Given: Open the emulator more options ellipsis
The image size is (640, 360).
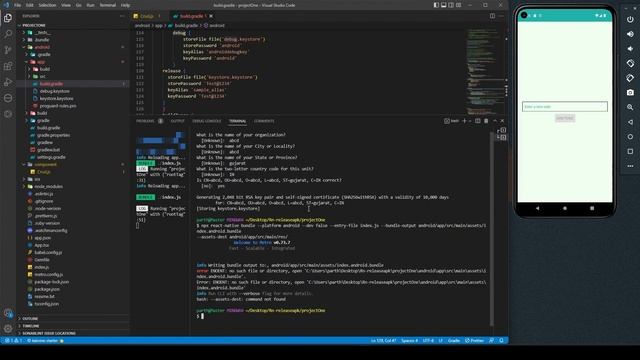Looking at the screenshot, I should pos(630,166).
